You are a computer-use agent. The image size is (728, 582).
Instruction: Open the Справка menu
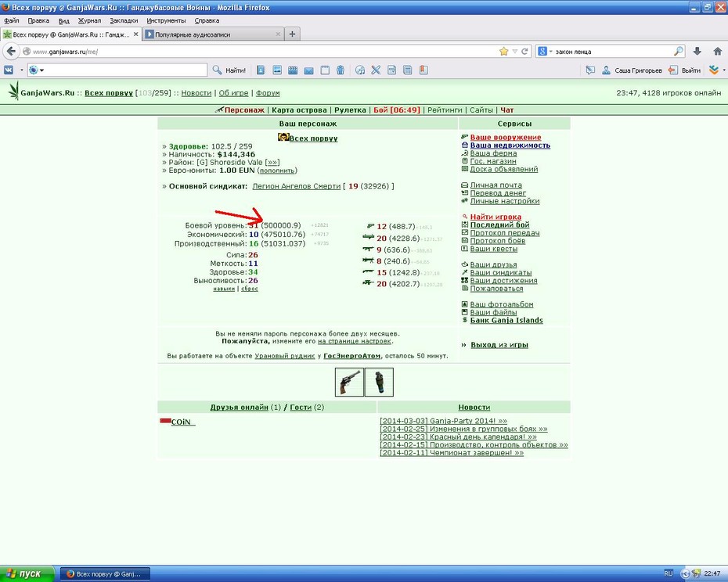click(x=207, y=20)
